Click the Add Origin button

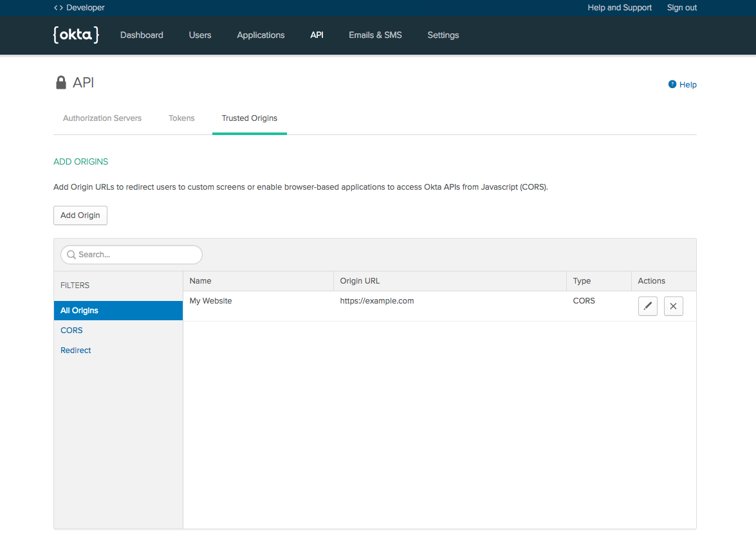[x=80, y=215]
